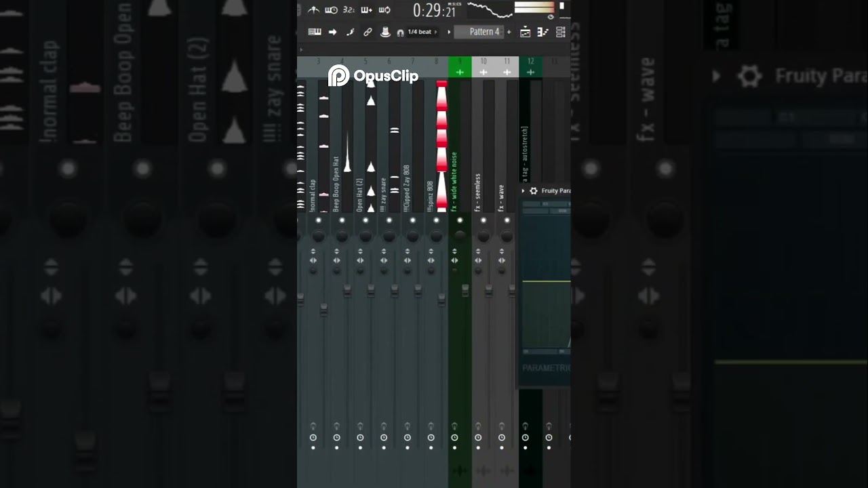This screenshot has width=868, height=488.
Task: Mute the Clipped Zay 808 track LED
Action: click(413, 220)
